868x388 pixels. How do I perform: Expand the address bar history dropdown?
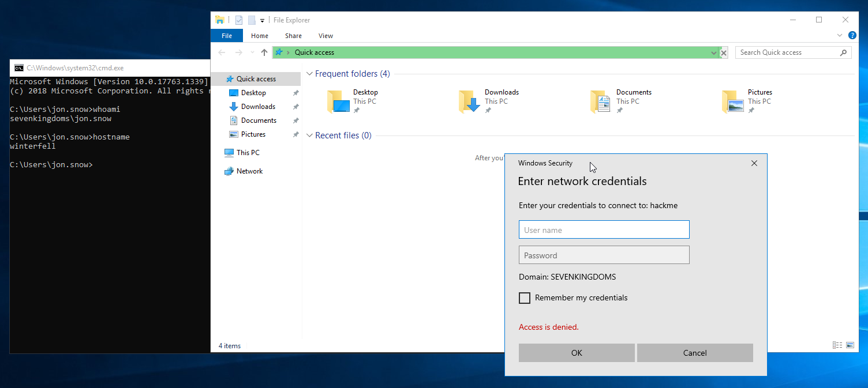[714, 52]
